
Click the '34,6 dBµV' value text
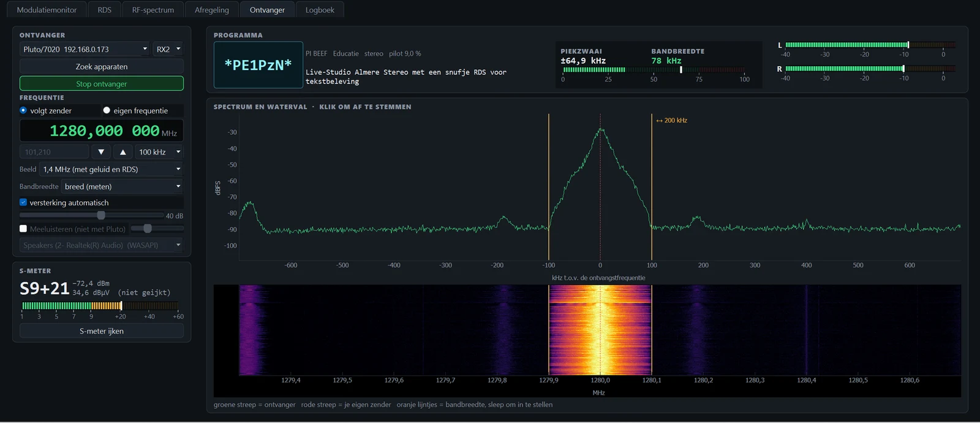click(x=91, y=293)
